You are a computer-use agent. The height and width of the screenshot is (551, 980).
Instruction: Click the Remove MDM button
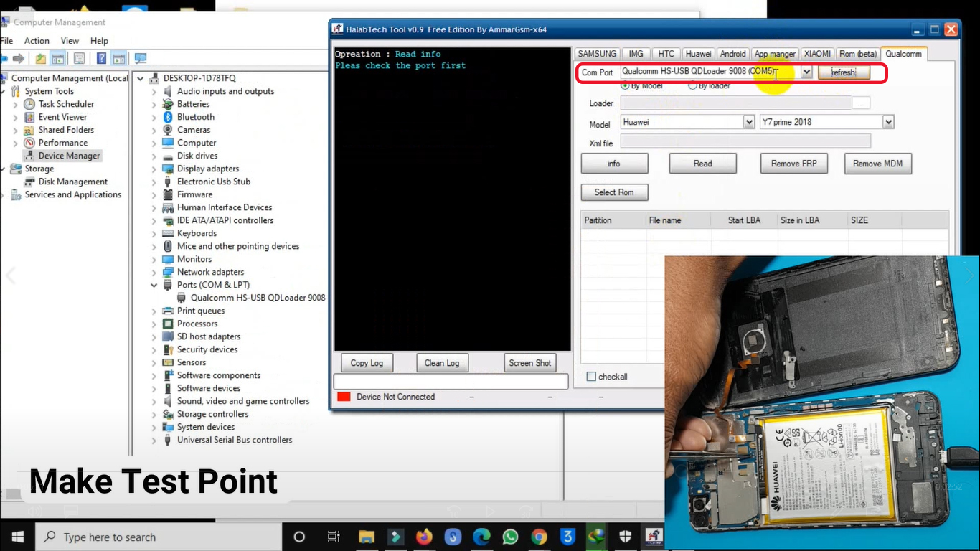[877, 164]
